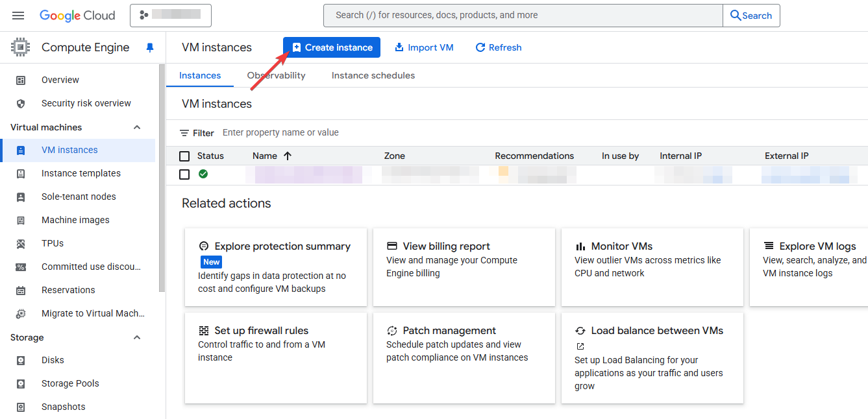Click the Explore protection summary icon
Viewport: 868px width, 419px height.
pos(204,246)
